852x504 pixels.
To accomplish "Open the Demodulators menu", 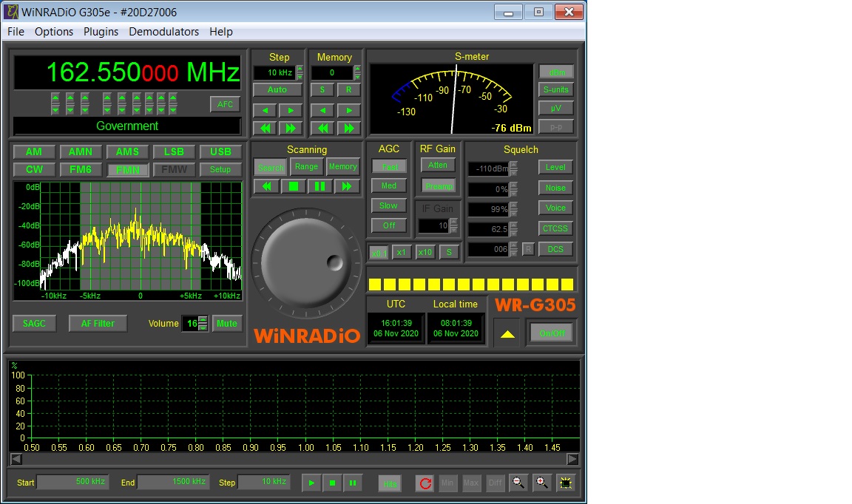I will coord(163,32).
